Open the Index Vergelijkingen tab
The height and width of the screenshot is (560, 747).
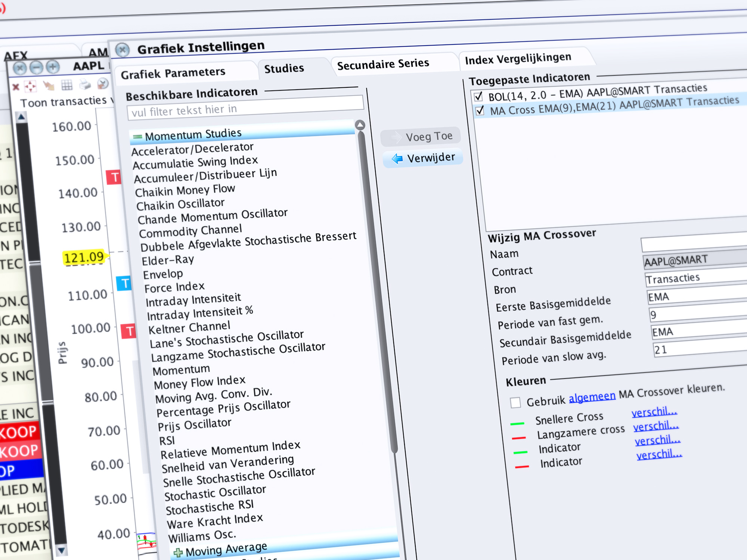coord(518,59)
